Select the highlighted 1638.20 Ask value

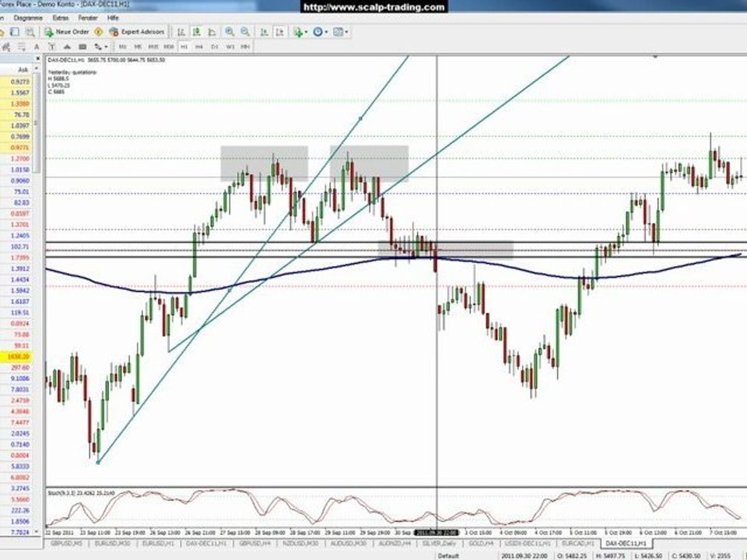click(x=16, y=356)
